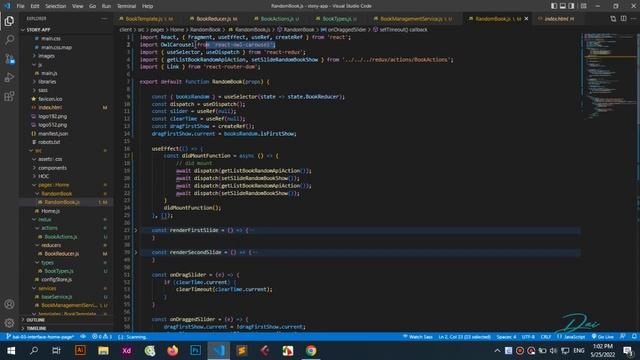Screen dimensions: 640x360
Task: Open Adobe Illustrator from the taskbar
Action: click(x=80, y=351)
